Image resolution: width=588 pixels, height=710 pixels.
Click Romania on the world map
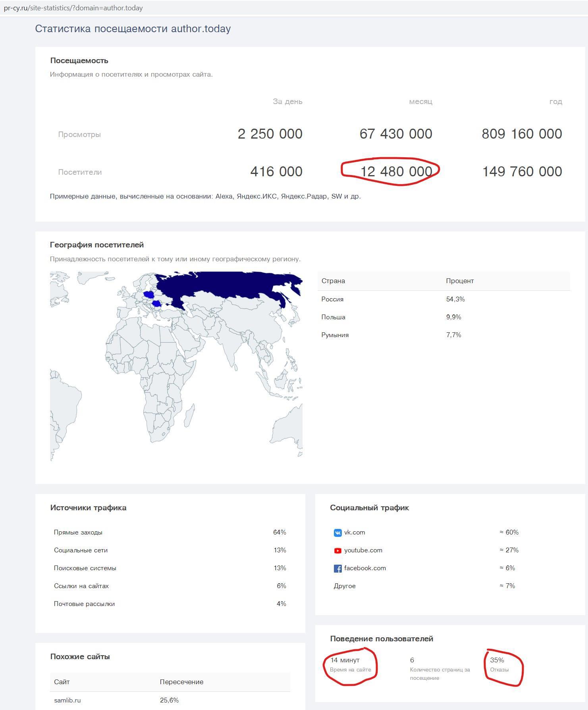tap(157, 304)
